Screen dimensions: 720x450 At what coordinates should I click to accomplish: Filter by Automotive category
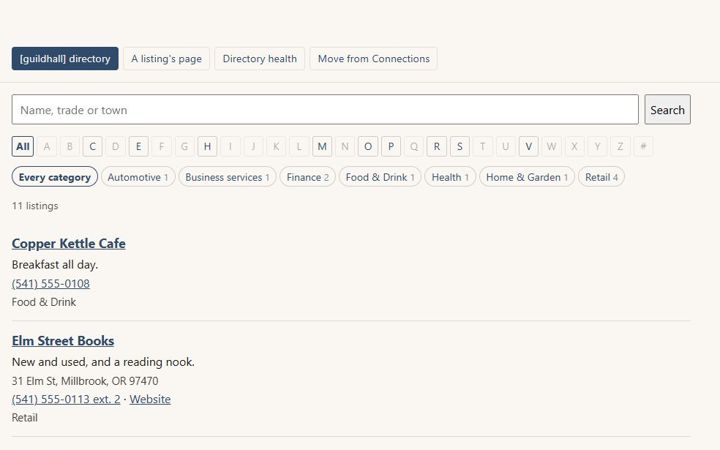[x=138, y=177]
